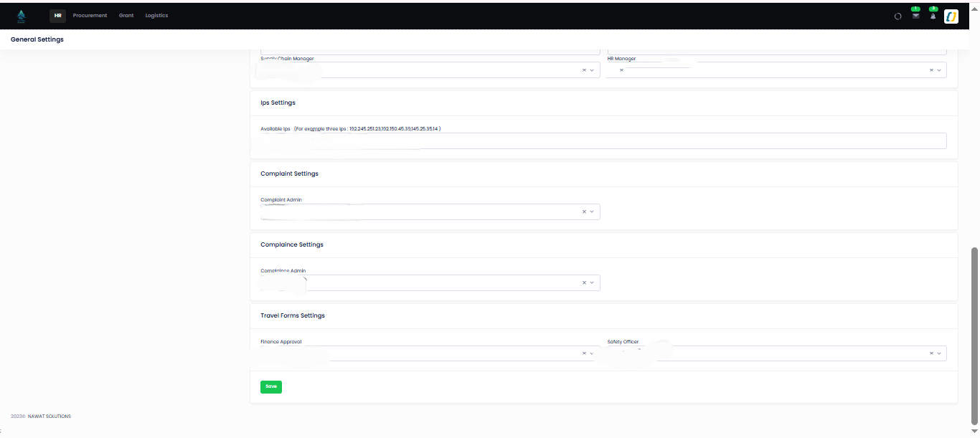Remove the HR Manager selected tag
Screen dimensions: 980x438
(621, 70)
